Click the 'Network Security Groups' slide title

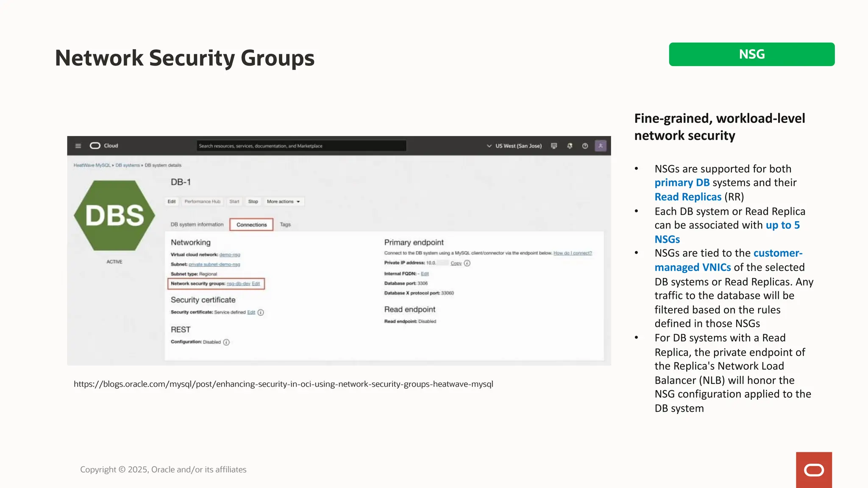pos(185,58)
